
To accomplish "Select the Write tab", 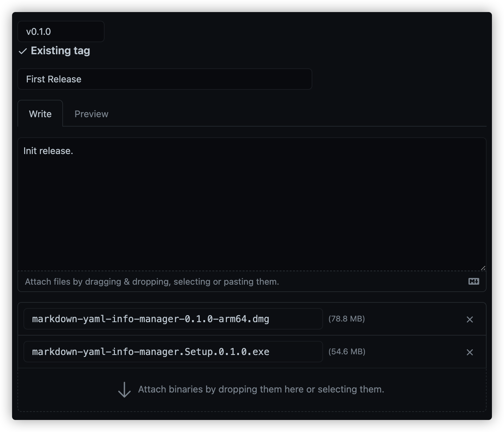I will pos(40,114).
